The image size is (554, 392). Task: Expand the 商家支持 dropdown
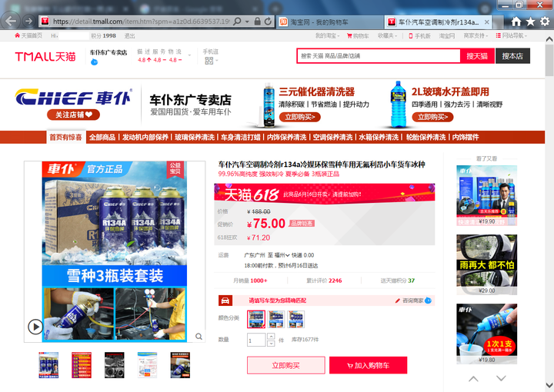pos(476,35)
